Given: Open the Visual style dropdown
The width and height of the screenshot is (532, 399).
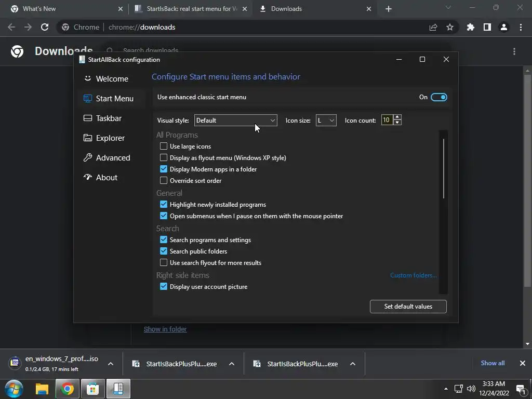Looking at the screenshot, I should 235,120.
